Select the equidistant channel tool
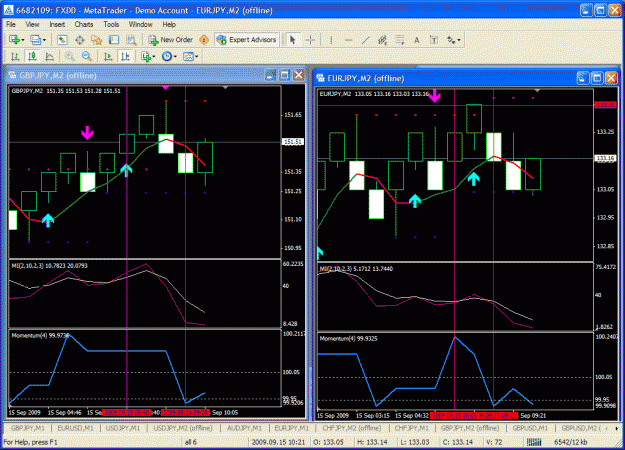The image size is (625, 450). pyautogui.click(x=383, y=40)
